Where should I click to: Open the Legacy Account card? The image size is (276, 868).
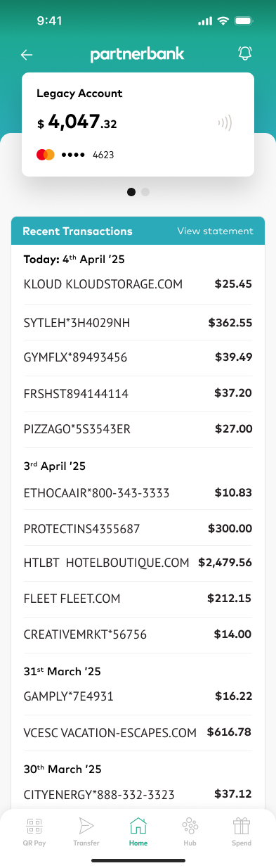coord(138,125)
